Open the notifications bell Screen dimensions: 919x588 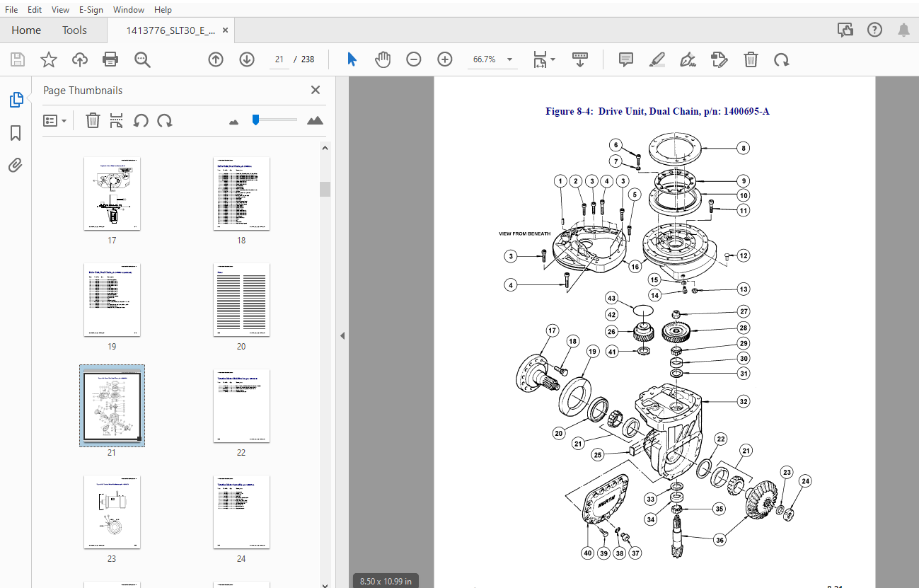[904, 30]
